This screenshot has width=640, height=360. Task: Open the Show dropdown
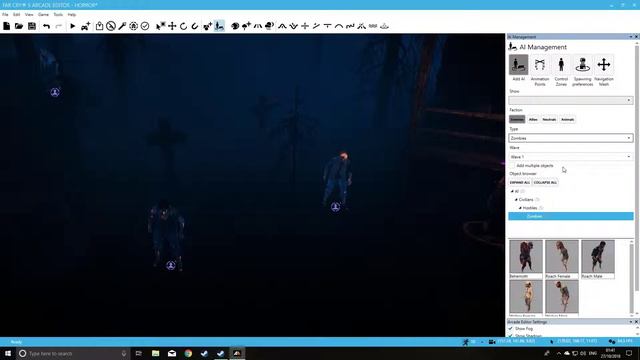(x=571, y=100)
